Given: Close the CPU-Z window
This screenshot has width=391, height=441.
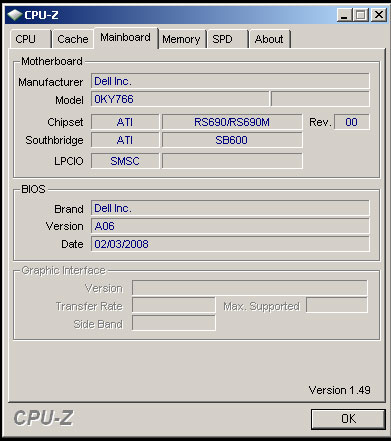Looking at the screenshot, I should [x=379, y=15].
